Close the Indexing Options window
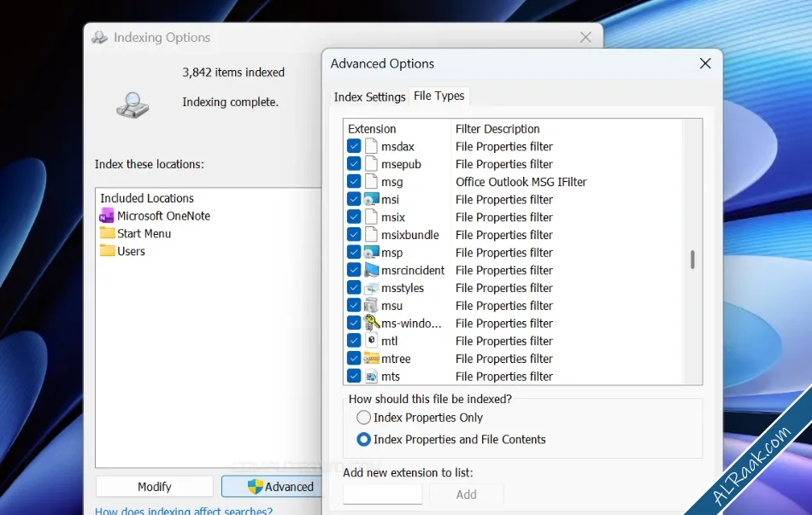Screen dimensions: 812x515 point(585,38)
